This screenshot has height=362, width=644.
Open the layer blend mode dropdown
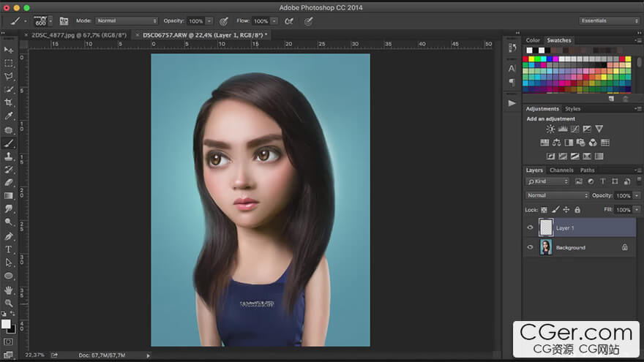point(557,195)
